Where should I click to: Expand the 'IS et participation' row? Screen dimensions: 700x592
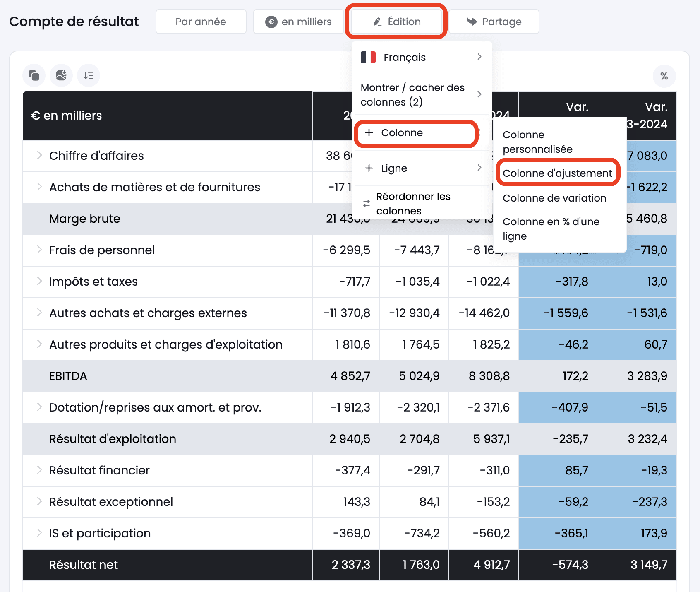click(39, 533)
